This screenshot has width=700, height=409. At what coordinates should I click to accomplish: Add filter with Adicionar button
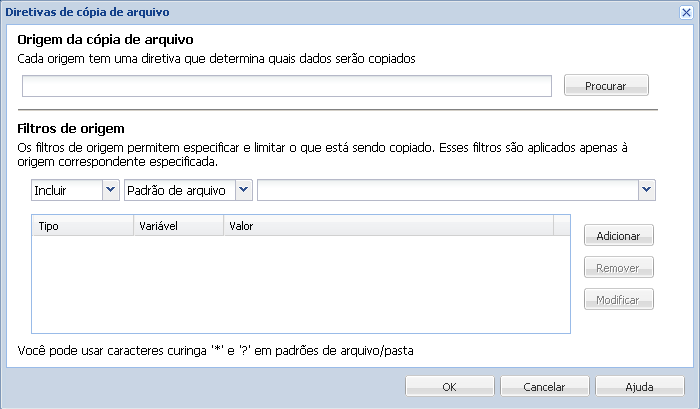coord(619,236)
